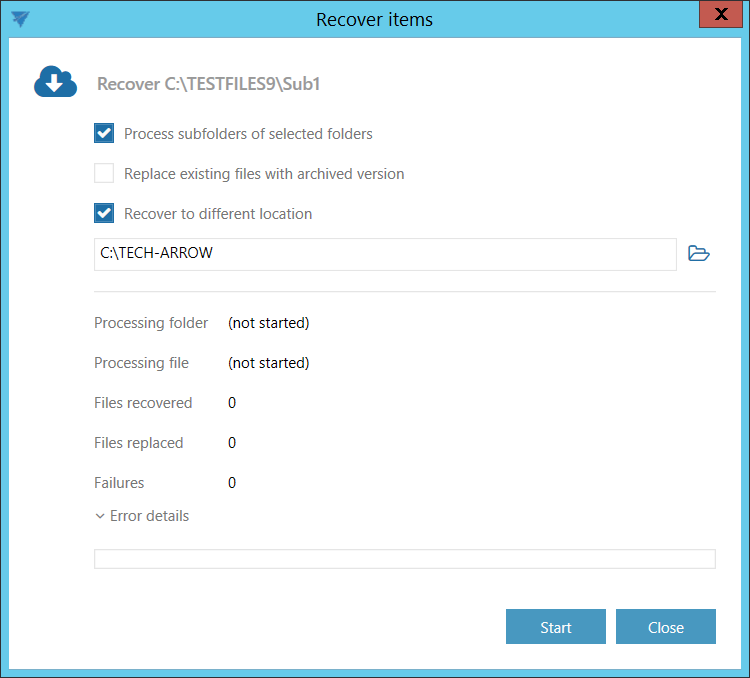Click the Processing folder label

(151, 323)
